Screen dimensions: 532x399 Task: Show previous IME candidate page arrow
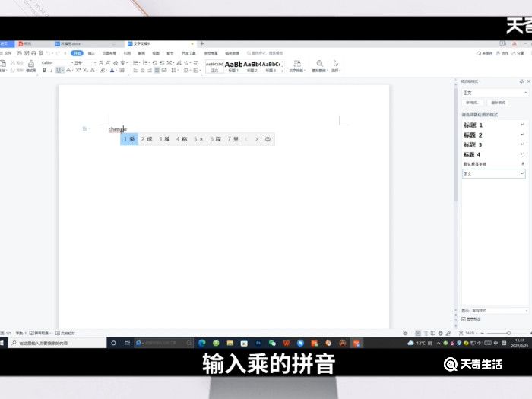(x=246, y=139)
